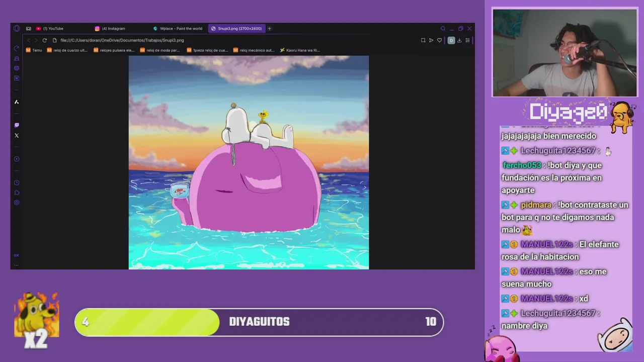
Task: Open the Settings gear in the sidebar
Action: [17, 203]
